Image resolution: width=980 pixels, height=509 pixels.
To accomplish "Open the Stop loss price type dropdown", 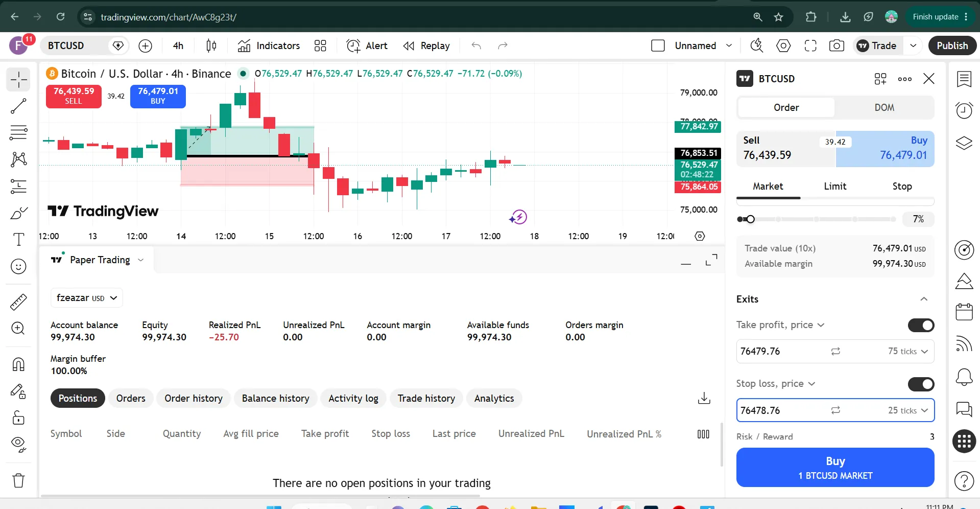I will [776, 384].
